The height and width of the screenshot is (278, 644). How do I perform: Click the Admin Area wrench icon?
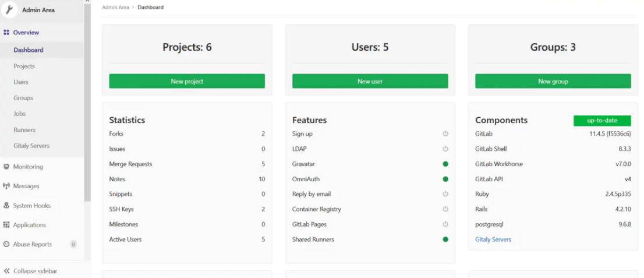tap(9, 10)
